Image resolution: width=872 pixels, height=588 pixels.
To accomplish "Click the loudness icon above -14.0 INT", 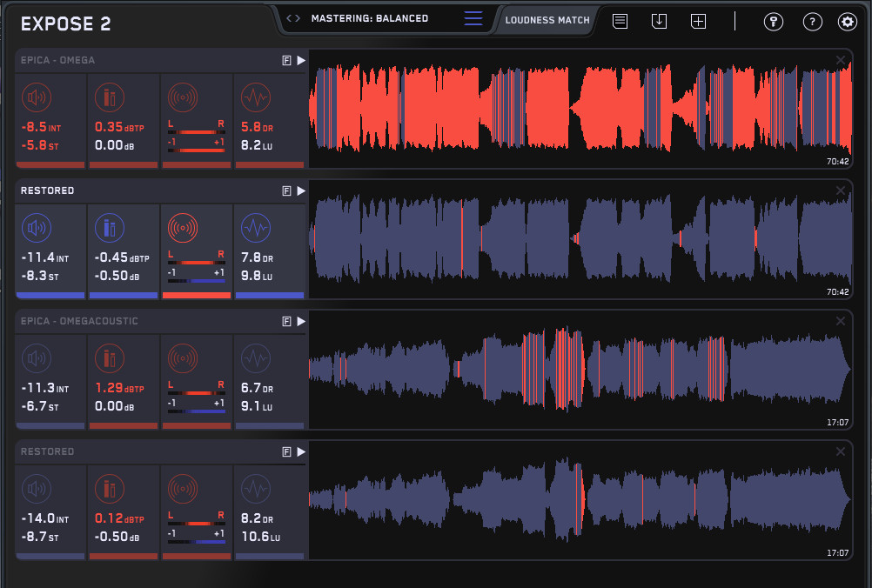I will [37, 489].
